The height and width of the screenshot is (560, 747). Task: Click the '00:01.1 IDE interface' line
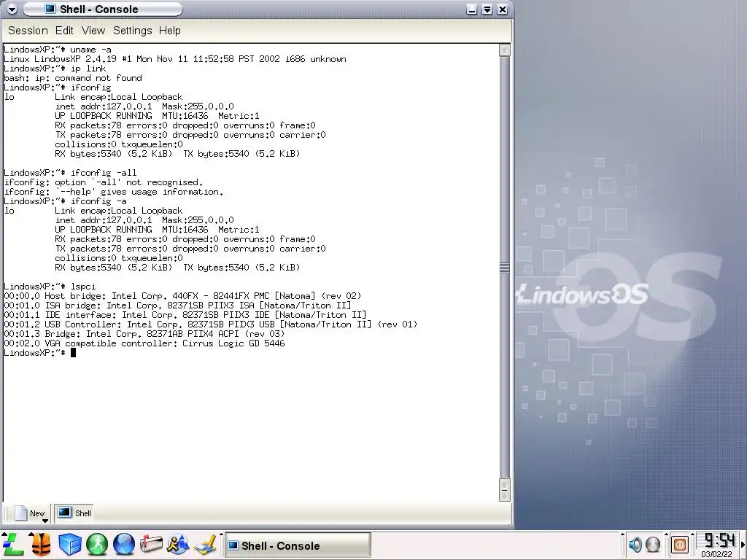pos(185,315)
